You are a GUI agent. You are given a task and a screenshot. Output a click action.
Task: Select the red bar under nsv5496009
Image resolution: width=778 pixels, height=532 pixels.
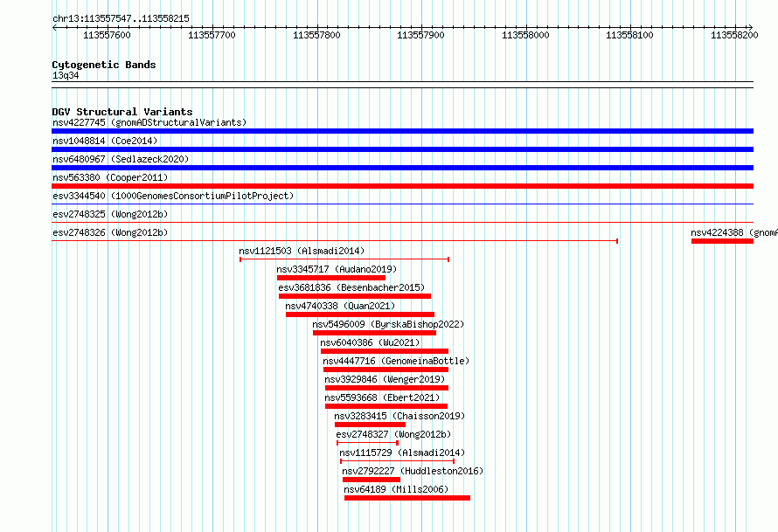(x=375, y=333)
